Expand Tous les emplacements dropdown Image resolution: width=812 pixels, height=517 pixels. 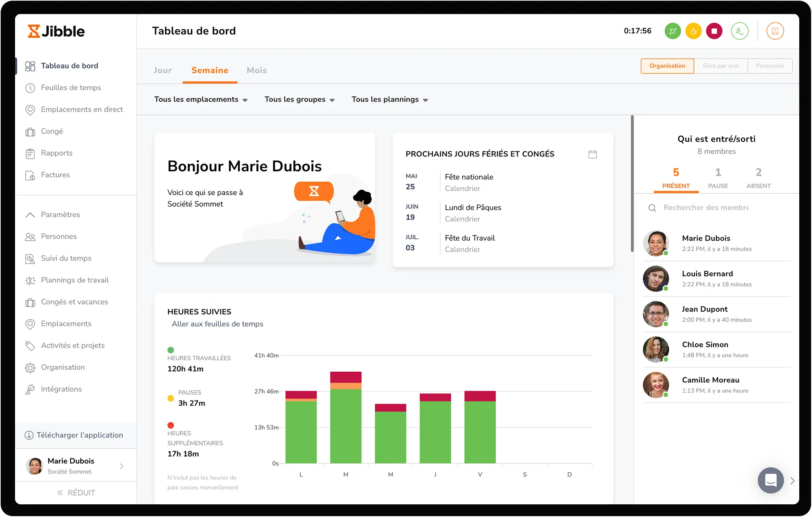[201, 100]
